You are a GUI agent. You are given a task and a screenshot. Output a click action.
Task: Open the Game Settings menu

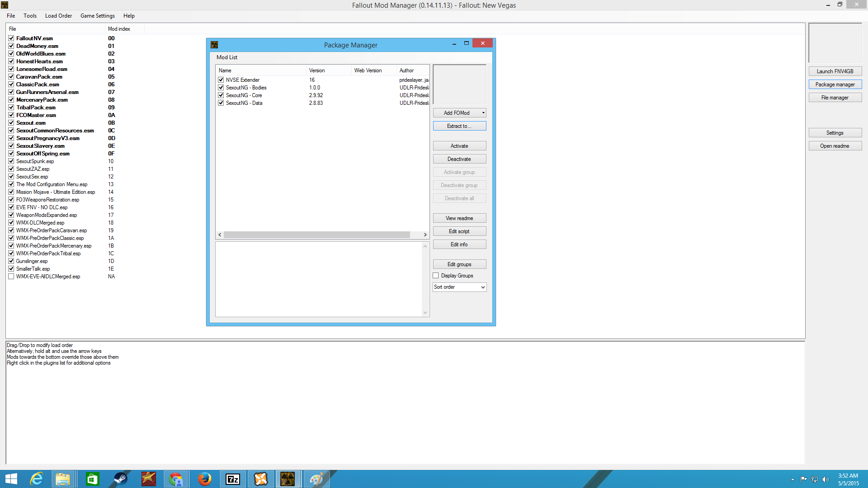[98, 16]
